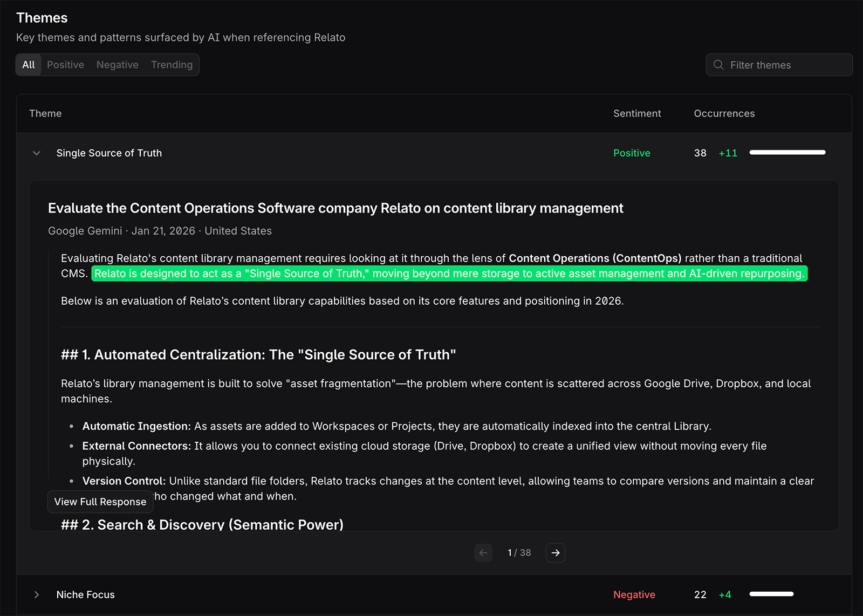This screenshot has height=616, width=863.
Task: Click the +4 change value
Action: click(725, 594)
